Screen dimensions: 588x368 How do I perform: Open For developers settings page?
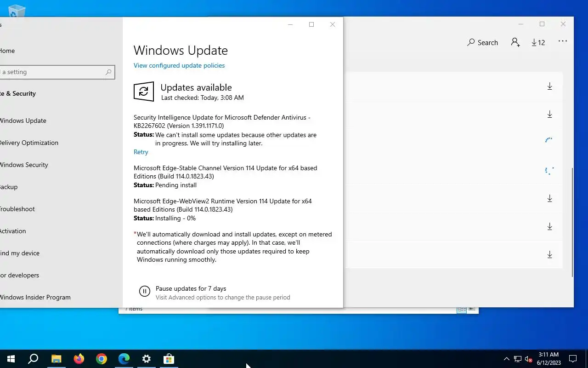(x=19, y=275)
